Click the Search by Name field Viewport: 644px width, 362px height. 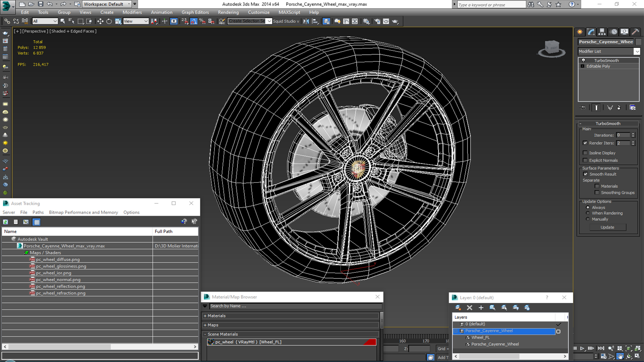click(x=296, y=306)
